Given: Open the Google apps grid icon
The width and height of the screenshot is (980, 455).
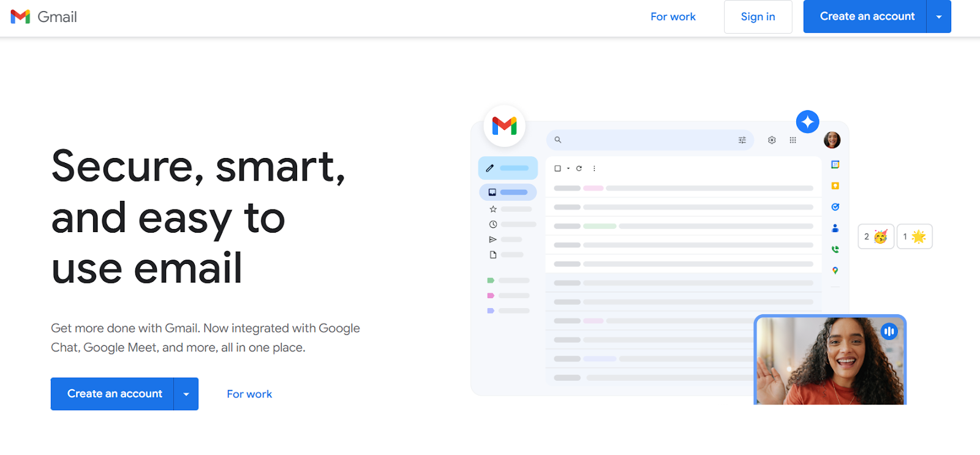Looking at the screenshot, I should (793, 140).
